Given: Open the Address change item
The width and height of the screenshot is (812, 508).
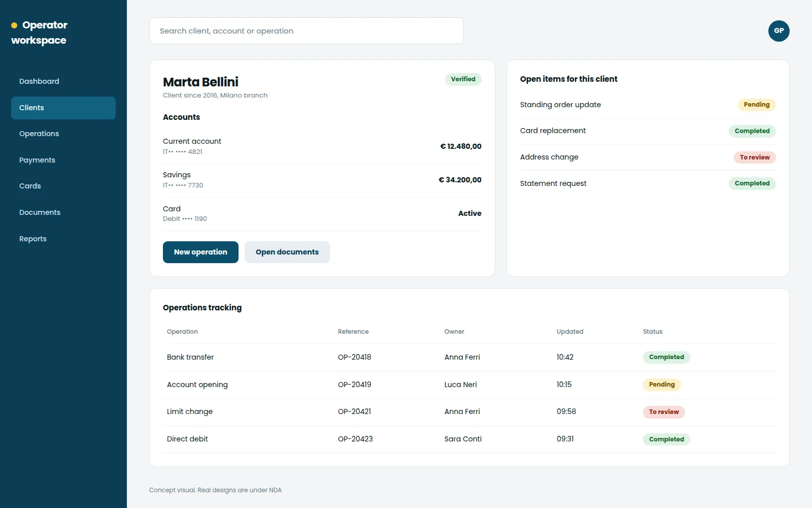Looking at the screenshot, I should coord(648,157).
